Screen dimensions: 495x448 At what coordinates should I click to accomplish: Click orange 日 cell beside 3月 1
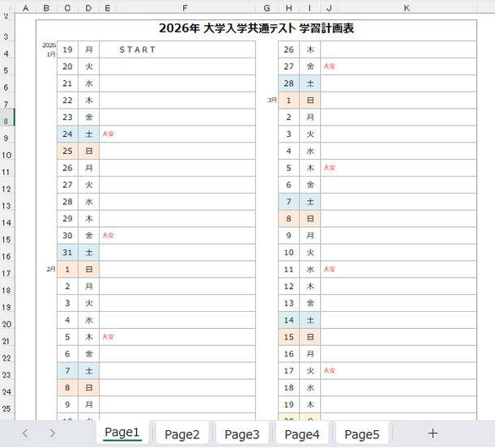pos(310,100)
